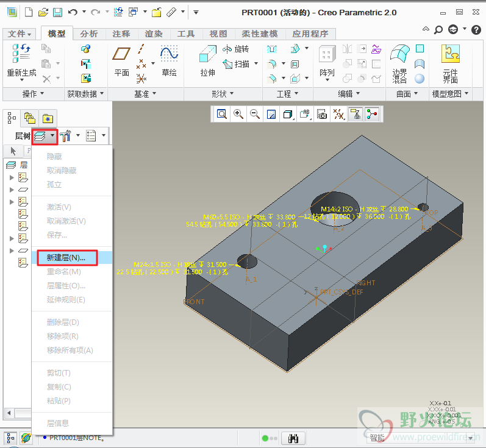Open the Show list icon dropdown arrow

pos(104,135)
